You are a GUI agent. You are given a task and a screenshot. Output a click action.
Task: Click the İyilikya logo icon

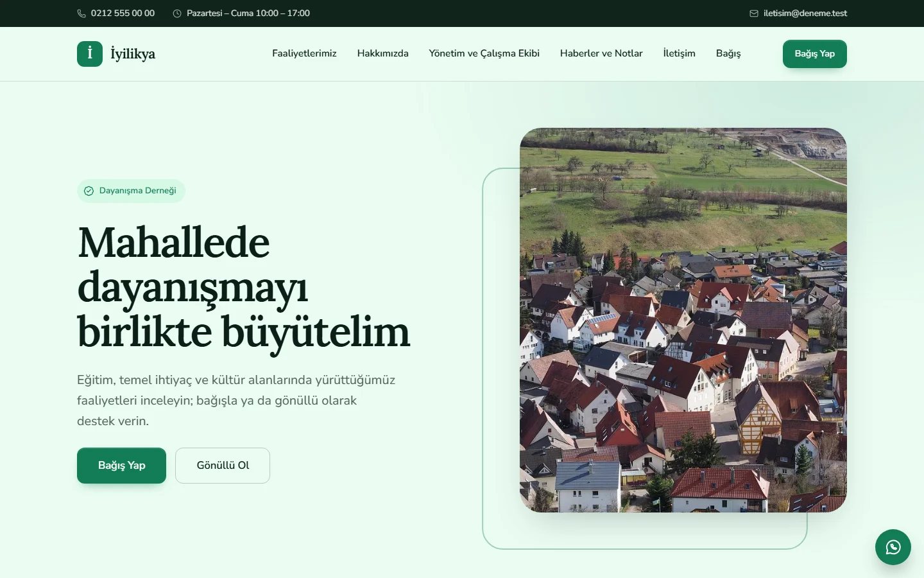[90, 54]
